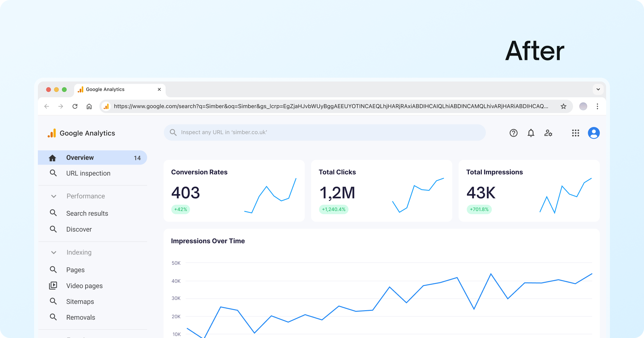
Task: Click the help question mark icon
Action: click(513, 133)
